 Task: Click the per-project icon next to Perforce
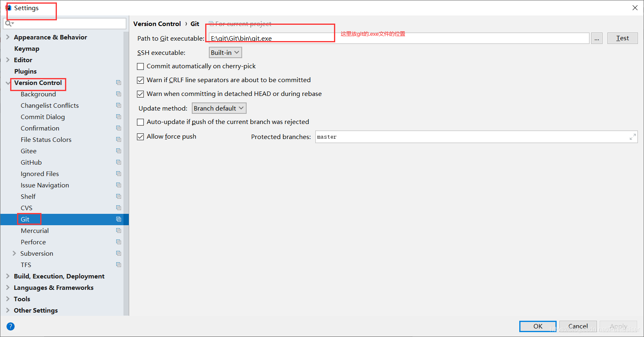119,242
